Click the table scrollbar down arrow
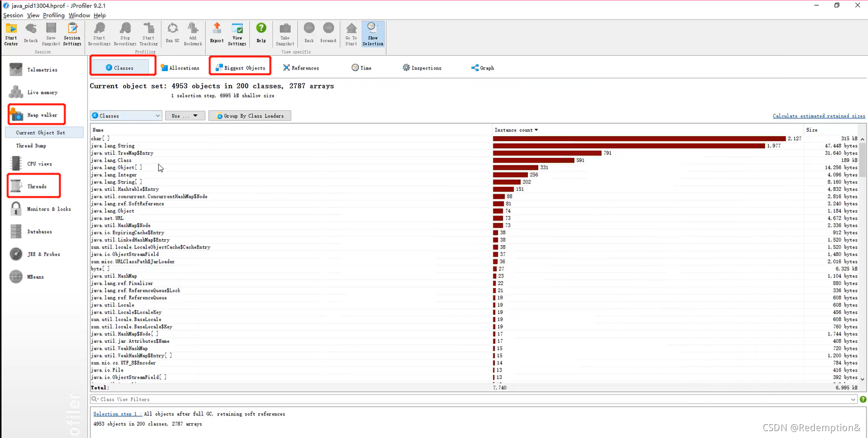868x438 pixels. tap(862, 379)
